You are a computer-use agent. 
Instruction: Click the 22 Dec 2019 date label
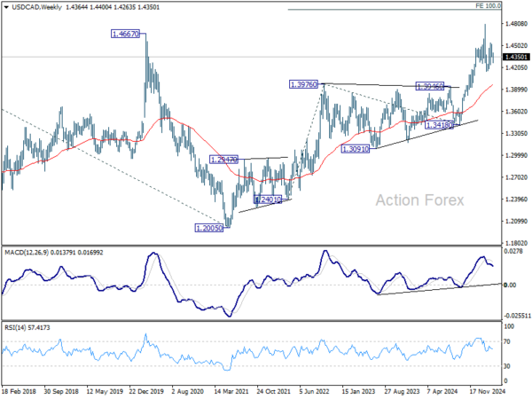point(146,391)
